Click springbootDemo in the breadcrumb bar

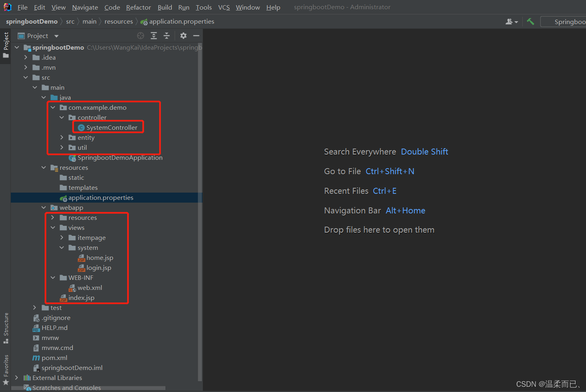[x=32, y=22]
